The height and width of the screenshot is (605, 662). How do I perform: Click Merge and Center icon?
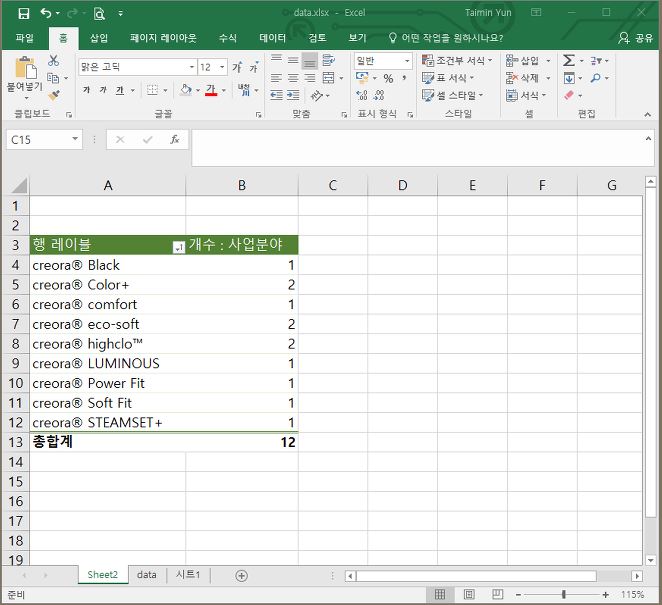tap(328, 78)
